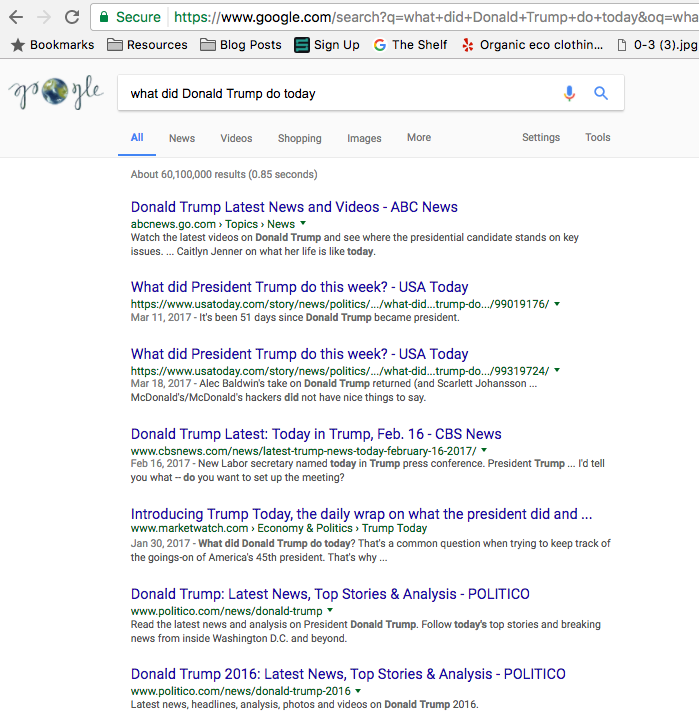Open POLITICO Donald Trump 2016 result

click(348, 674)
